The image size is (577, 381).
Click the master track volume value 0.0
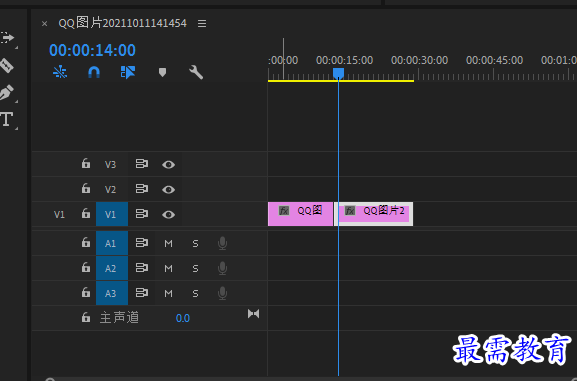click(183, 318)
